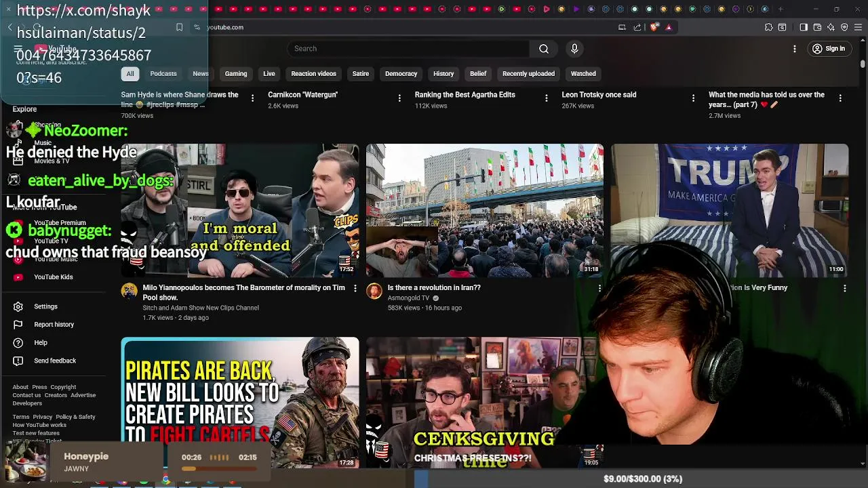Open options menu for Carnikcon Watergun video
The height and width of the screenshot is (488, 868).
[x=399, y=98]
